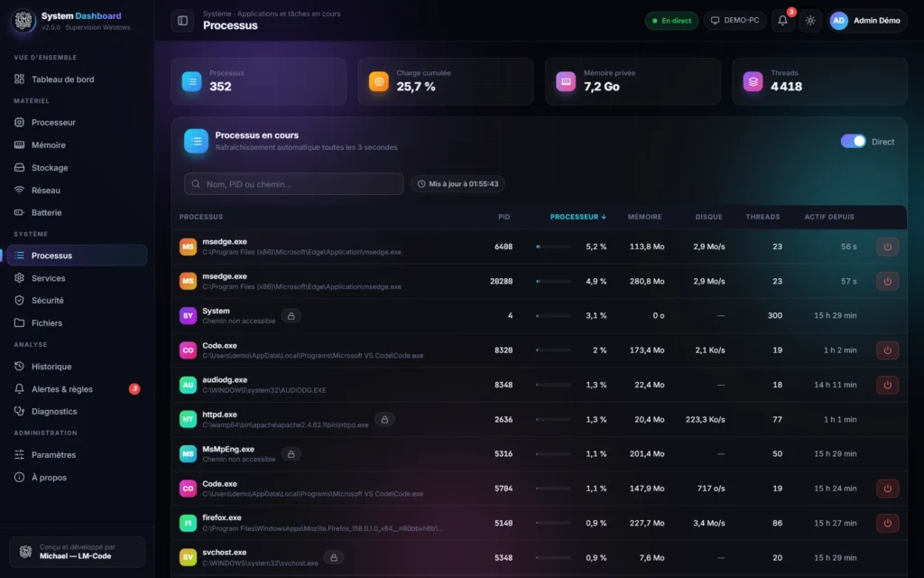Click the Admin Démo AD avatar
Image resolution: width=924 pixels, height=578 pixels.
pos(838,21)
